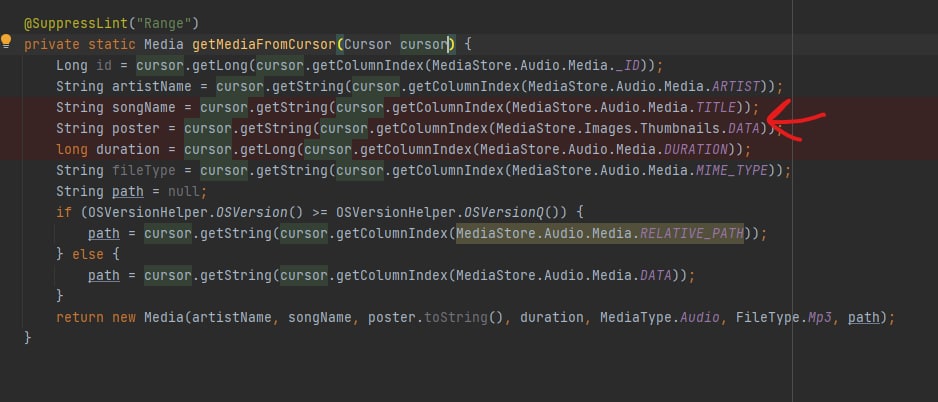The height and width of the screenshot is (402, 938).
Task: Click the getMediaFromCursor method name
Action: coord(264,45)
